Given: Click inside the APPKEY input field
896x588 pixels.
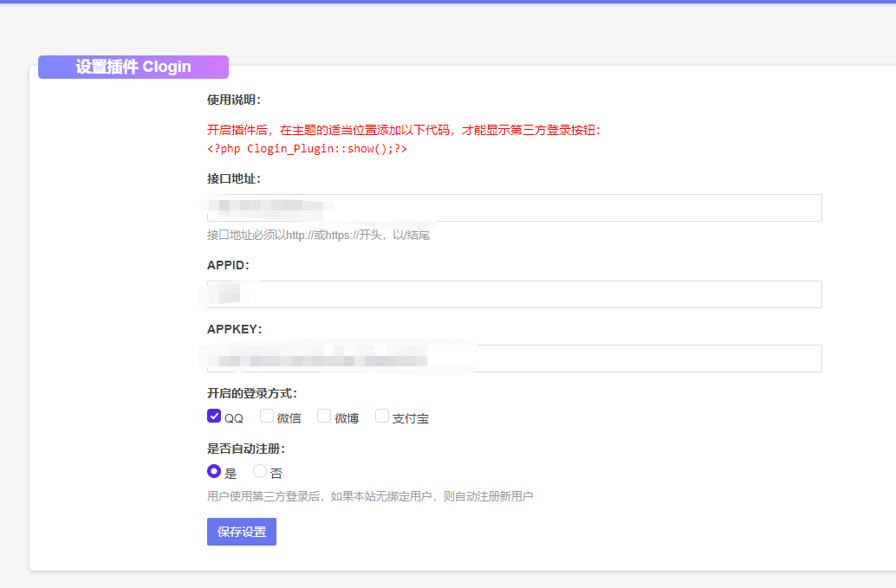Looking at the screenshot, I should (x=513, y=359).
